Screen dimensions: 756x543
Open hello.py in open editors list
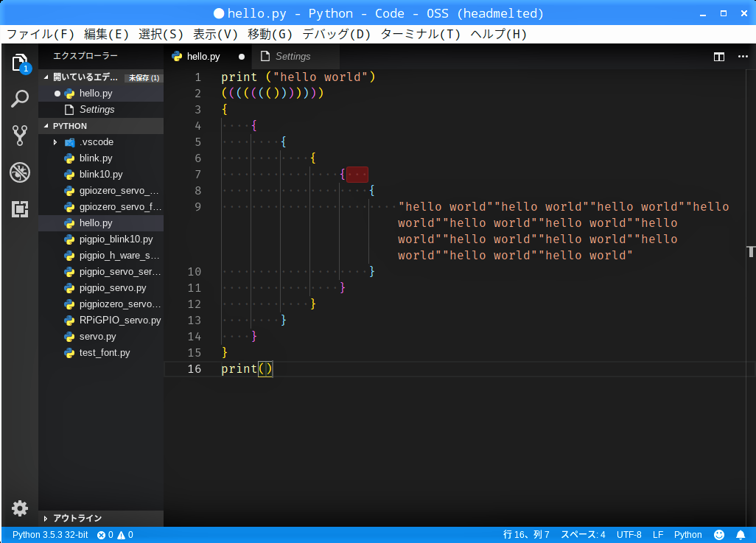tap(101, 94)
